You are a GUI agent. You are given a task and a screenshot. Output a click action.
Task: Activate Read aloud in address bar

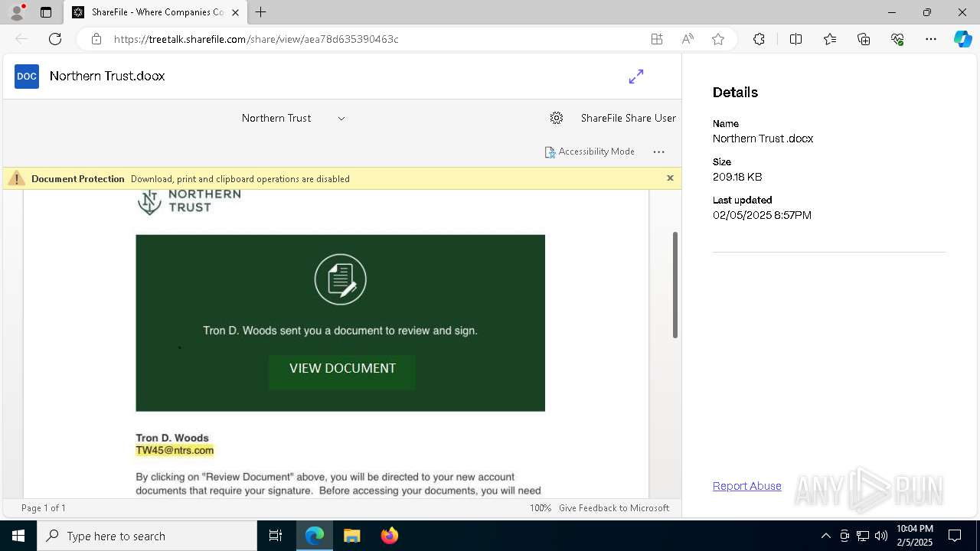[x=688, y=39]
